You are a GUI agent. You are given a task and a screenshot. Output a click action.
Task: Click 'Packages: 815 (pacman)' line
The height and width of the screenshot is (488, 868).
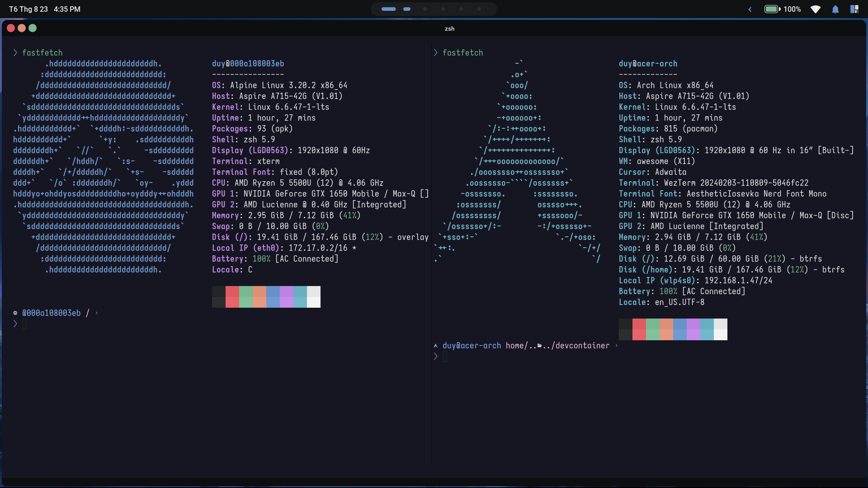click(x=669, y=129)
